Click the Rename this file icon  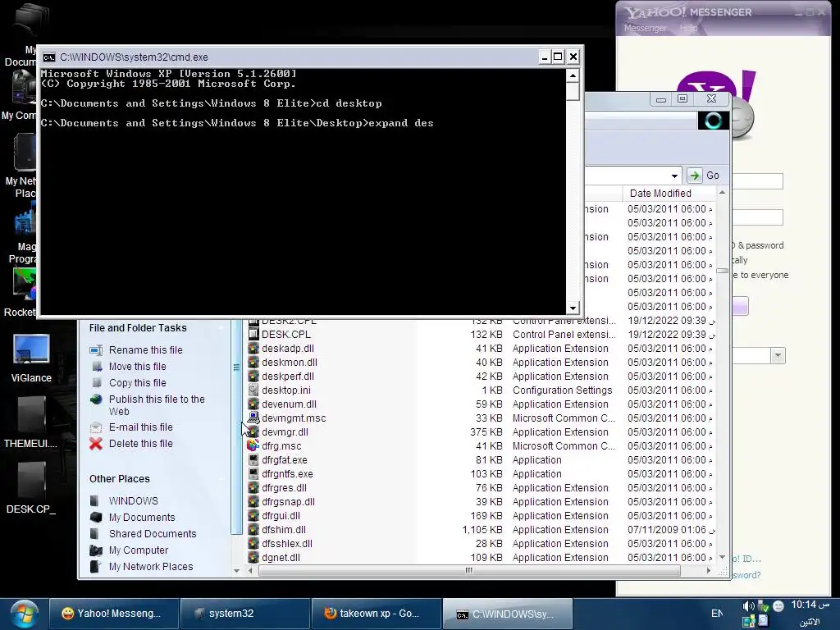(96, 349)
